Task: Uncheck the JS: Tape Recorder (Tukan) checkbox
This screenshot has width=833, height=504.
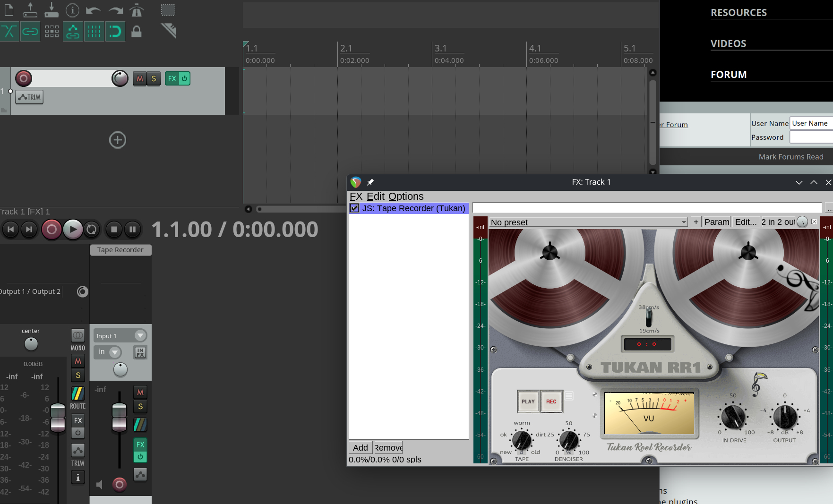Action: (354, 208)
